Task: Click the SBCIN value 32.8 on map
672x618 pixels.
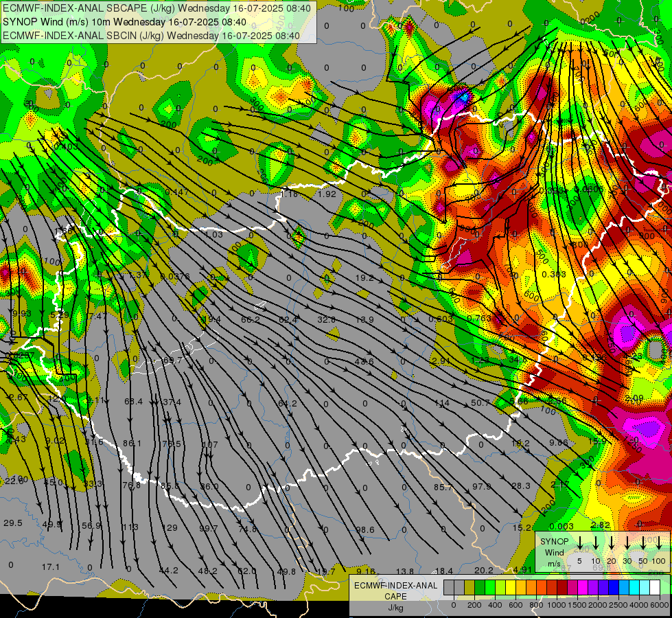Action: tap(327, 319)
